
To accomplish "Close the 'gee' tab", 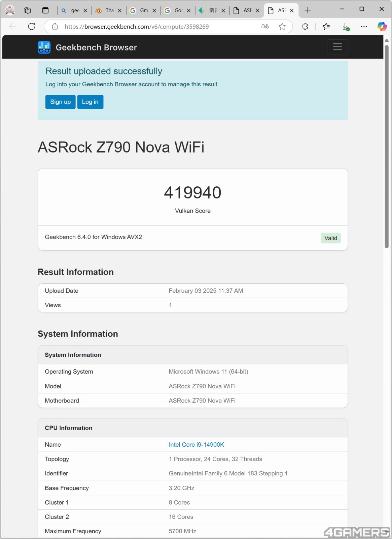I will tap(85, 10).
